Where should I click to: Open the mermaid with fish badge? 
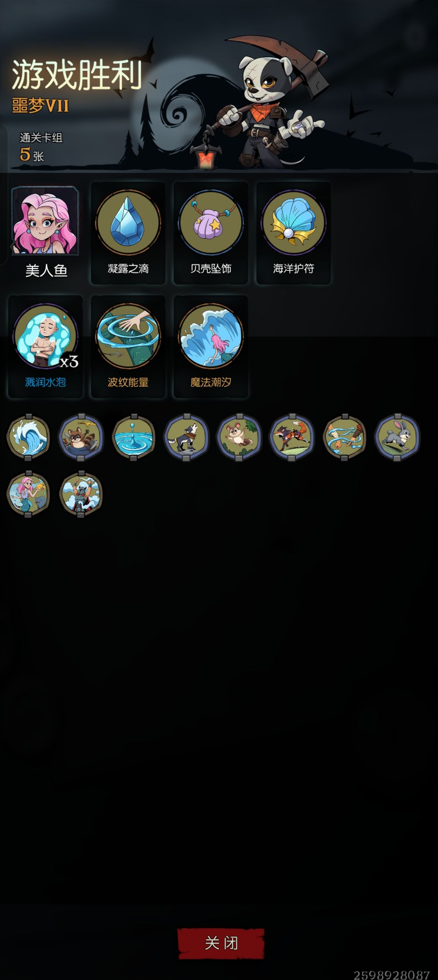point(28,494)
